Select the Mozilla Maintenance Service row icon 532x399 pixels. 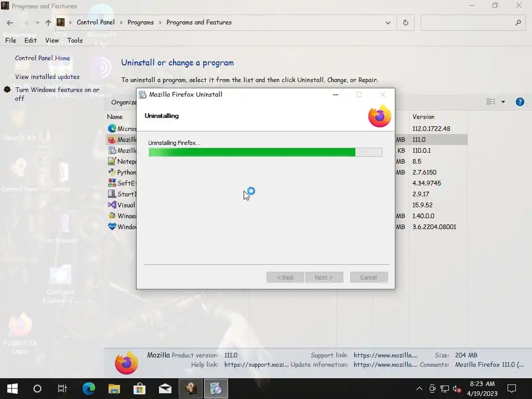[x=112, y=150]
